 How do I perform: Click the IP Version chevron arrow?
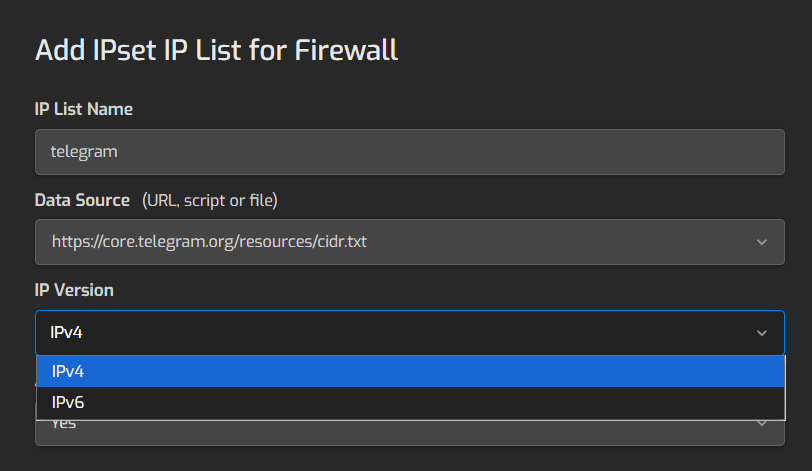pyautogui.click(x=761, y=332)
